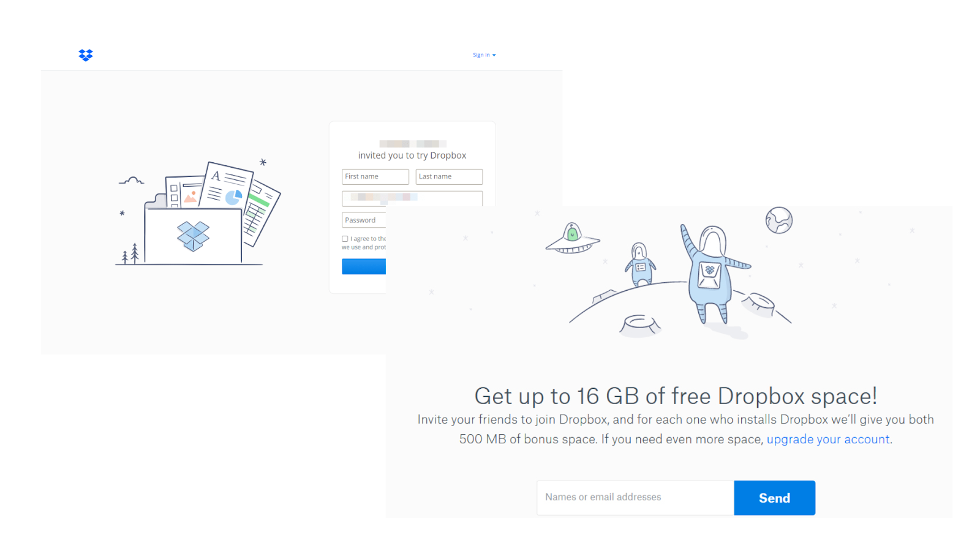The image size is (980, 551).
Task: Tick the 'I agree to the' checkbox
Action: tap(345, 239)
